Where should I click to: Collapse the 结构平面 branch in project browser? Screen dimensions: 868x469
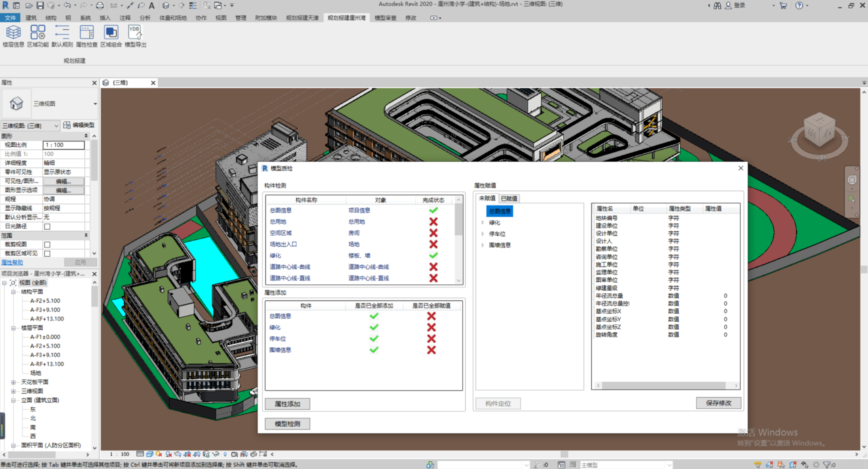13,291
